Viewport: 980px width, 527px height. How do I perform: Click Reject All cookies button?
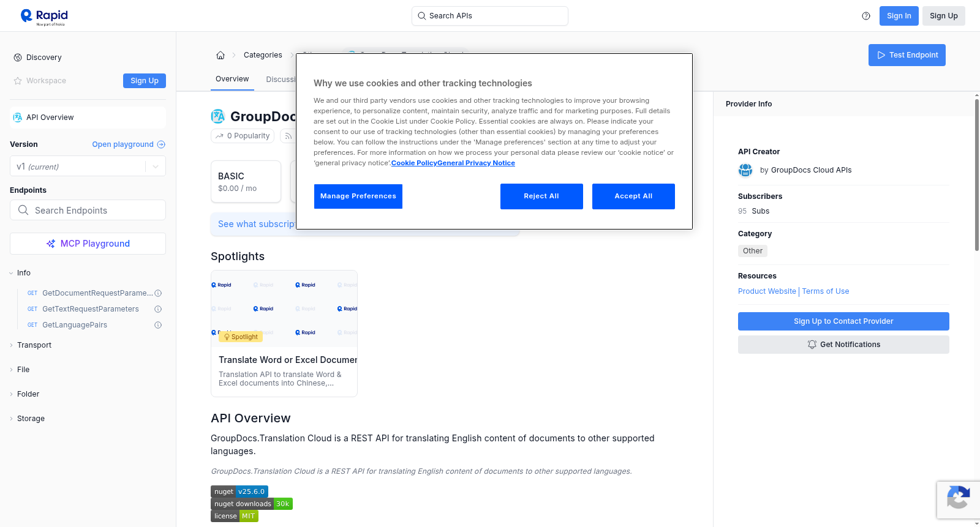pos(541,196)
